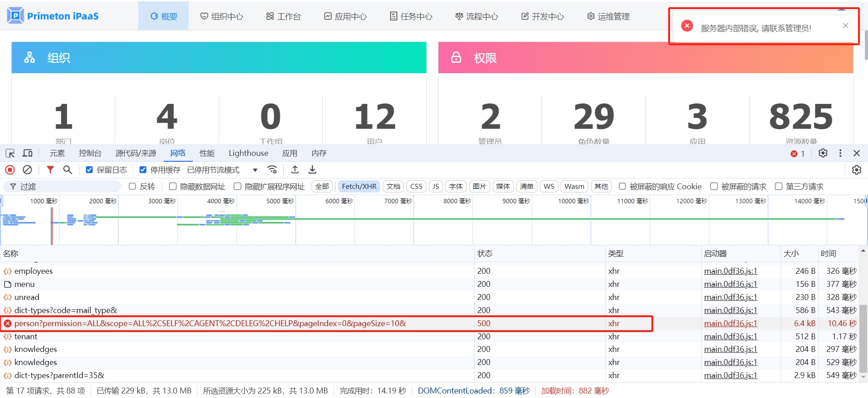Image resolution: width=868 pixels, height=398 pixels.
Task: Enable the 反转 checkbox
Action: coord(132,187)
